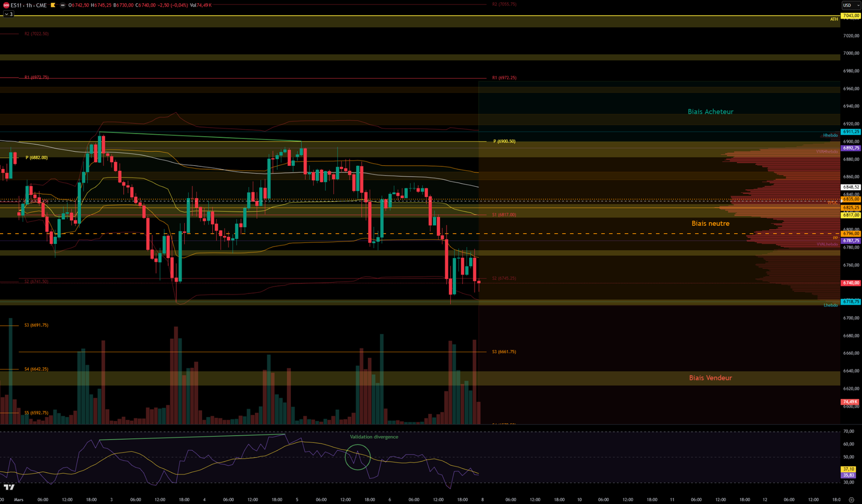Click the red 6740,00 current price label
The height and width of the screenshot is (504, 862).
(851, 283)
